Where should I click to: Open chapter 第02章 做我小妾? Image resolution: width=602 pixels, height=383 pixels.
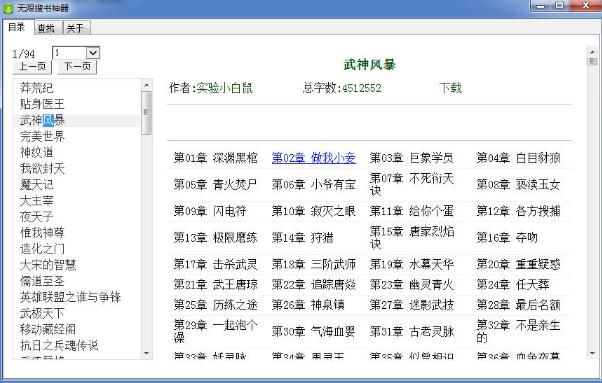[314, 158]
